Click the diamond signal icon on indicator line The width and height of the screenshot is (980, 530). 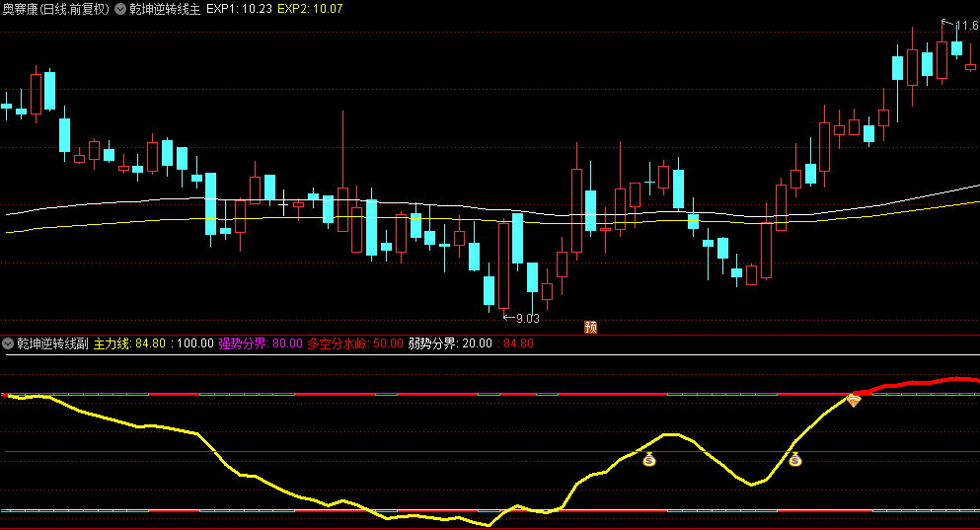(853, 400)
